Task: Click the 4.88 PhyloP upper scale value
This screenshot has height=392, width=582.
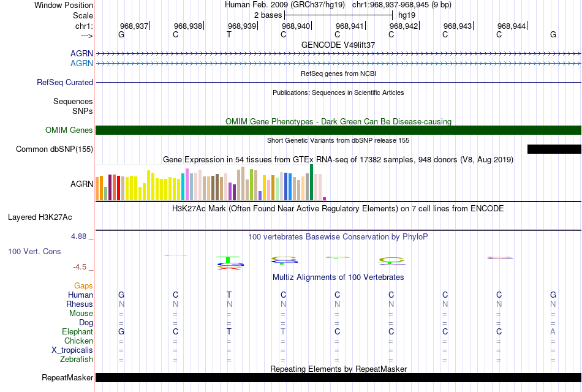Action: 78,236
